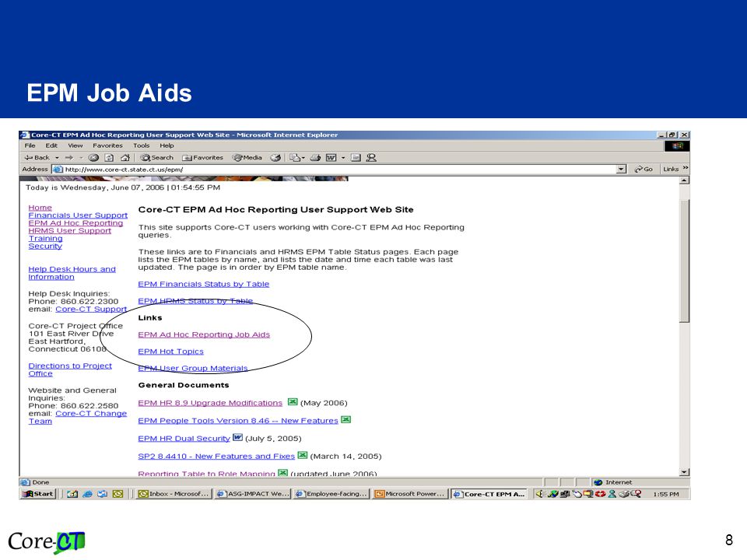Click the Home icon in toolbar
Image resolution: width=747 pixels, height=560 pixels.
click(x=124, y=158)
